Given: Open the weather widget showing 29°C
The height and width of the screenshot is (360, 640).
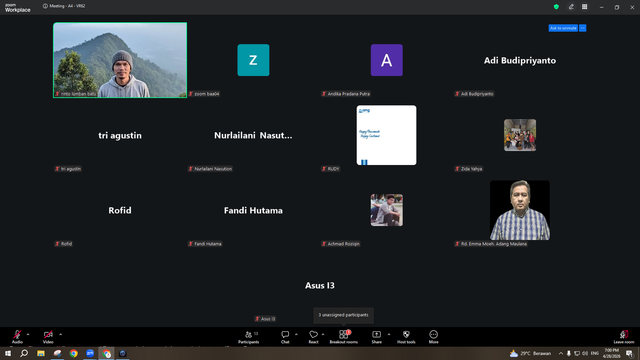Looking at the screenshot, I should coord(530,353).
